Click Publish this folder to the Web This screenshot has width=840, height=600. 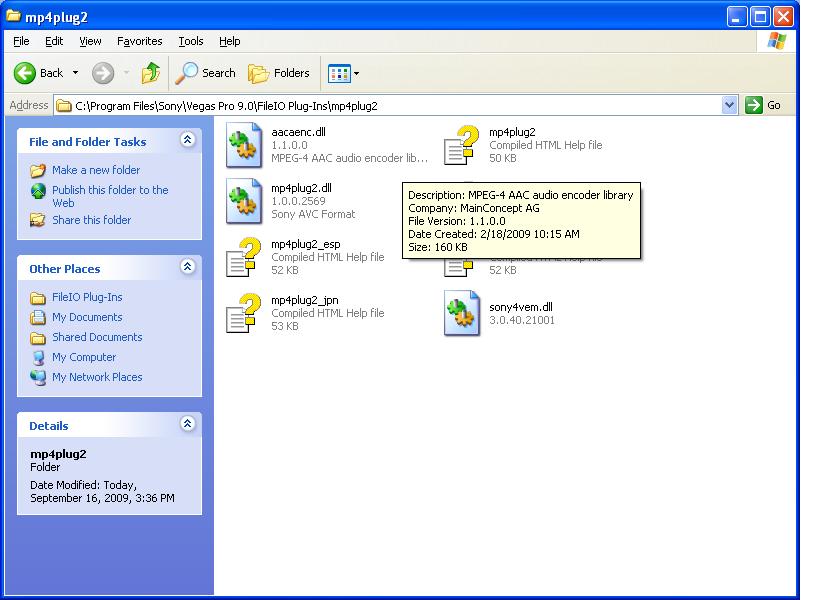pyautogui.click(x=110, y=197)
